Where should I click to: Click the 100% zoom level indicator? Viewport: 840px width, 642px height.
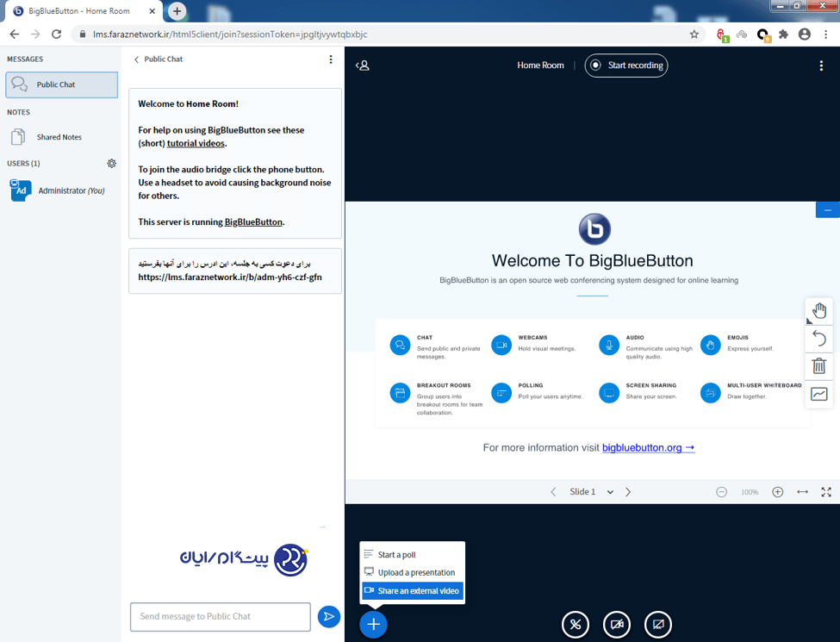click(750, 492)
